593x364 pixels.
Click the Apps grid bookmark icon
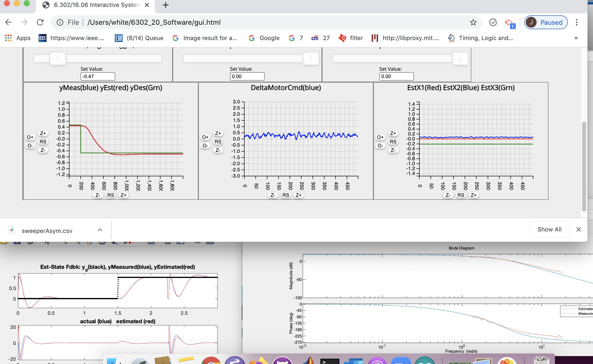point(8,38)
